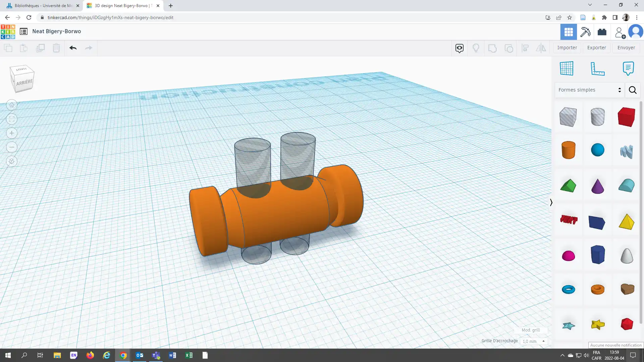Toggle perspective or orthographic view
644x362 pixels.
coord(12,162)
